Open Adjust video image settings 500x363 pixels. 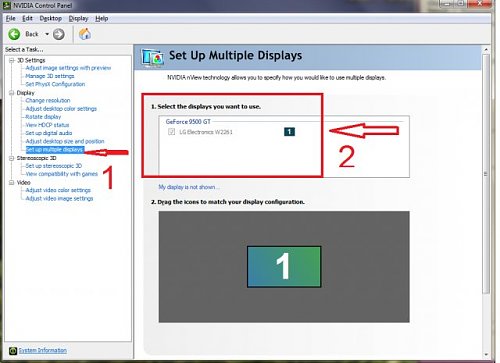tap(59, 198)
